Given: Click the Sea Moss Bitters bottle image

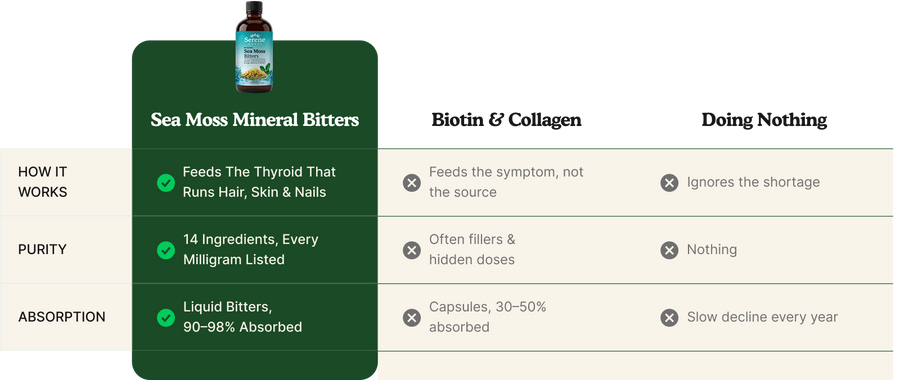Looking at the screenshot, I should 254,47.
